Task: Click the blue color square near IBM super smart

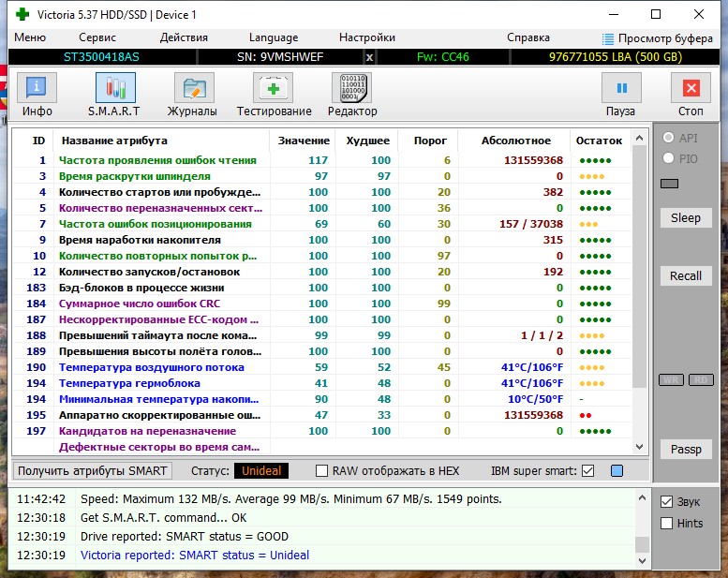Action: (x=617, y=471)
